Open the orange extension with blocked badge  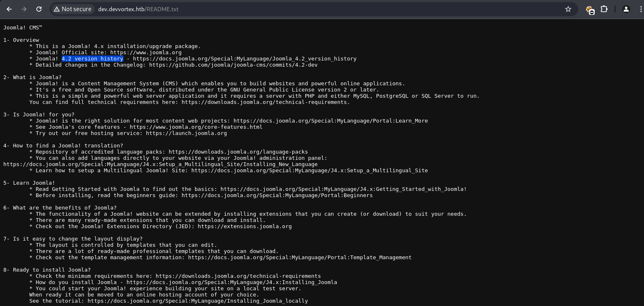point(590,10)
